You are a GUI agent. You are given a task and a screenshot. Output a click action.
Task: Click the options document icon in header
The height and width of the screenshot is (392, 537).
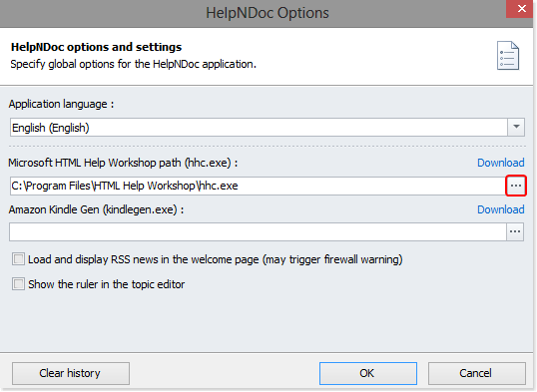point(508,56)
